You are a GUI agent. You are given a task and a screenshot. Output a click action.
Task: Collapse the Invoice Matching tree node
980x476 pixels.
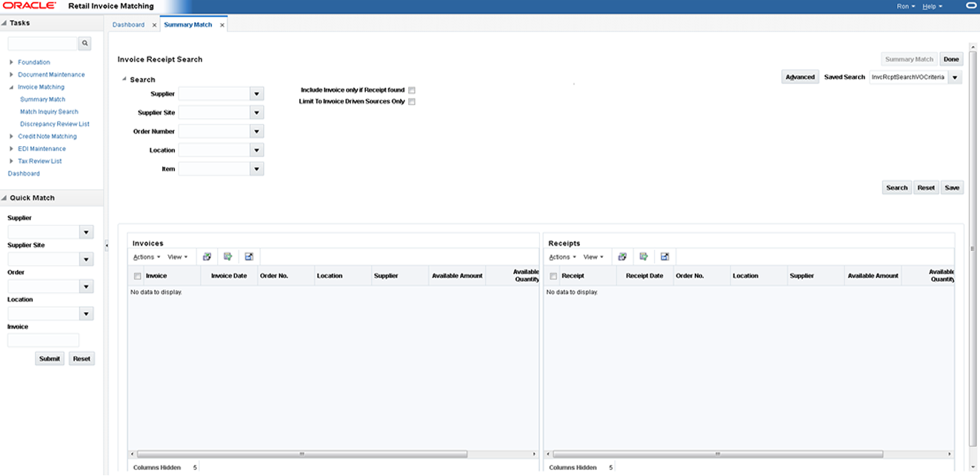point(11,87)
